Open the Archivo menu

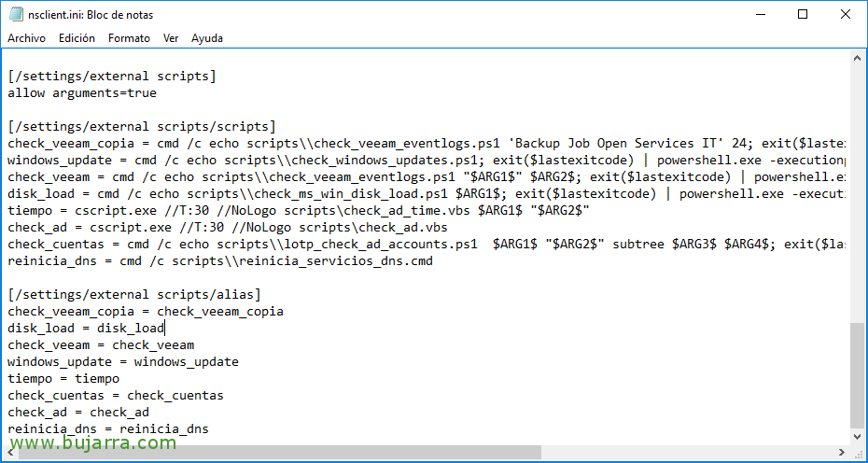[27, 38]
